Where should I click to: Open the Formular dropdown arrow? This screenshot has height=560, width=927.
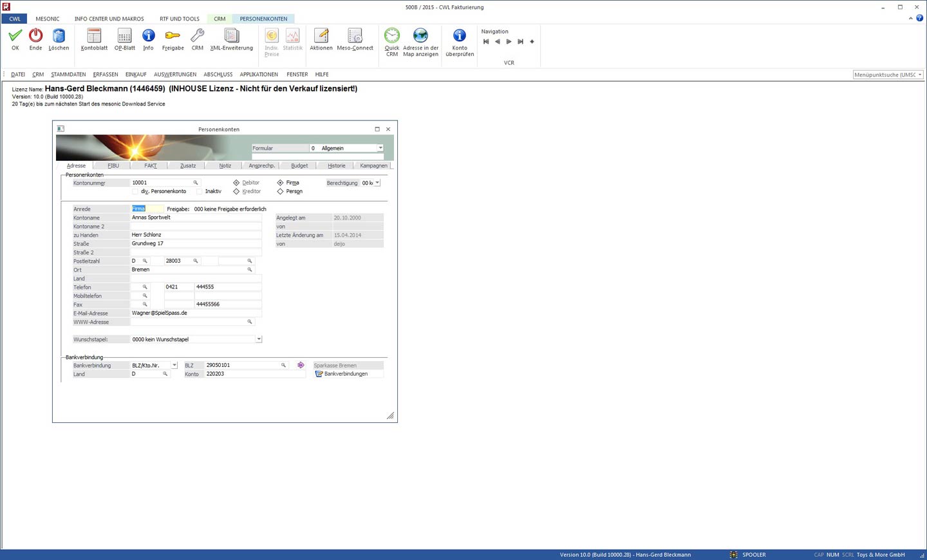click(380, 148)
